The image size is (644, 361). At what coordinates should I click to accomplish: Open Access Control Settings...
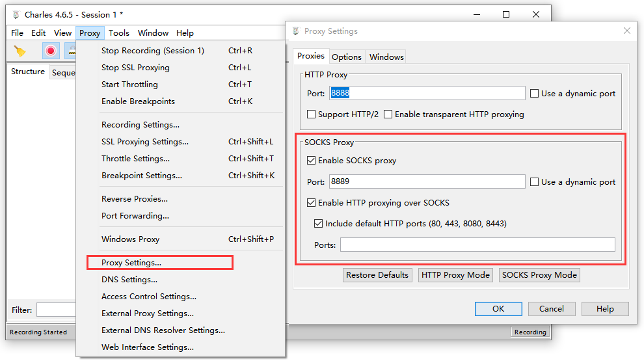pos(181,296)
